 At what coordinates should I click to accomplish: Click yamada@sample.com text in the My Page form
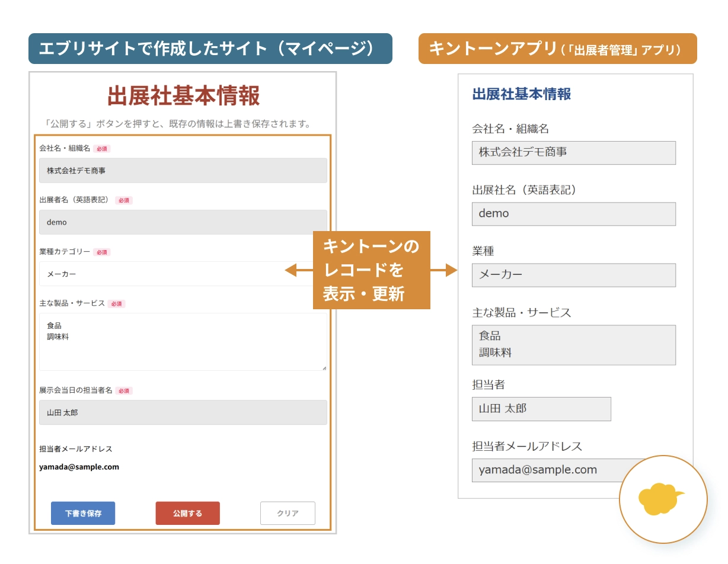[79, 467]
